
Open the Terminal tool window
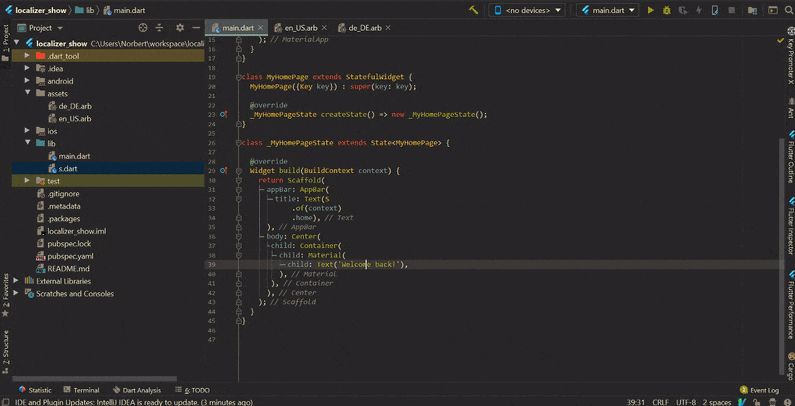[x=82, y=390]
